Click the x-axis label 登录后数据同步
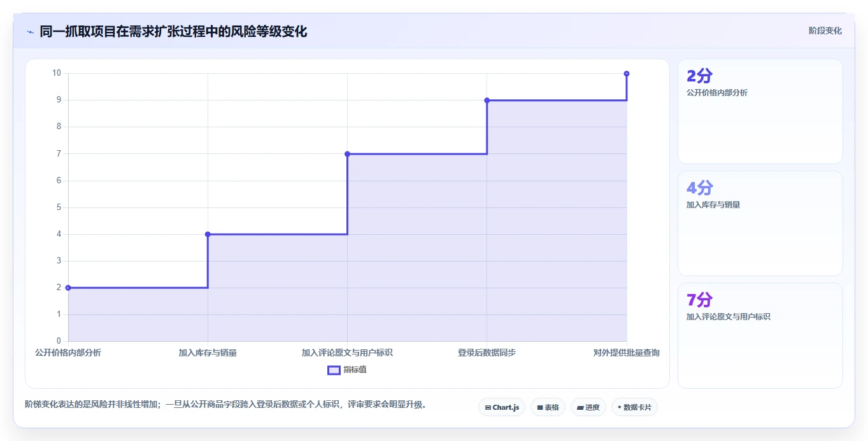Screen dimensions: 868x441 tap(487, 353)
